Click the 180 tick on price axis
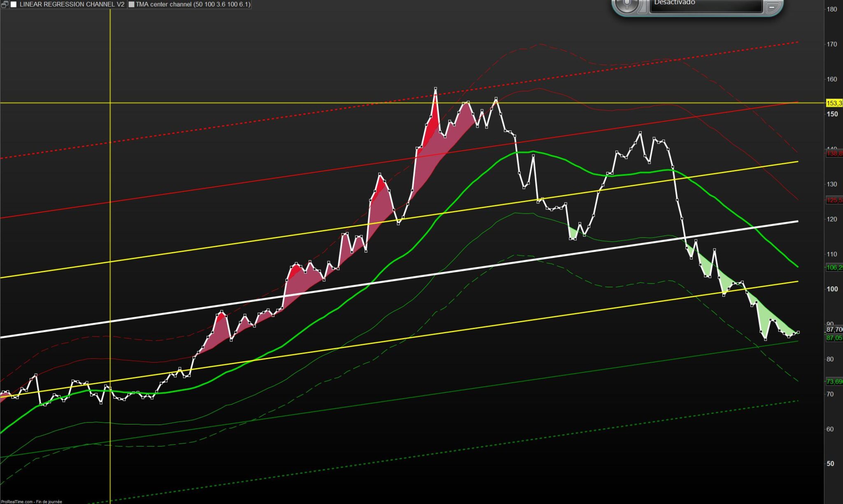The width and height of the screenshot is (843, 504). point(832,9)
